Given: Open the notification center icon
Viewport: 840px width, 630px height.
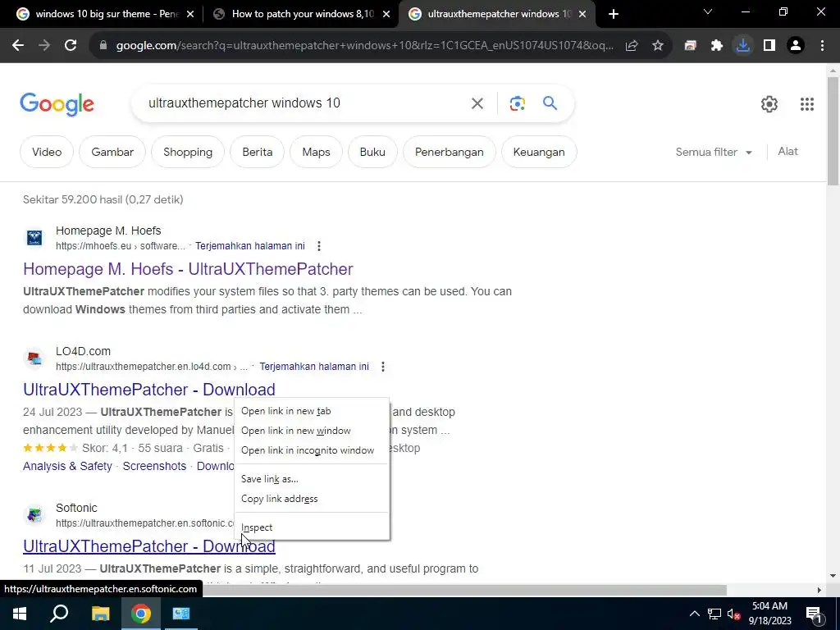Looking at the screenshot, I should pos(815,614).
